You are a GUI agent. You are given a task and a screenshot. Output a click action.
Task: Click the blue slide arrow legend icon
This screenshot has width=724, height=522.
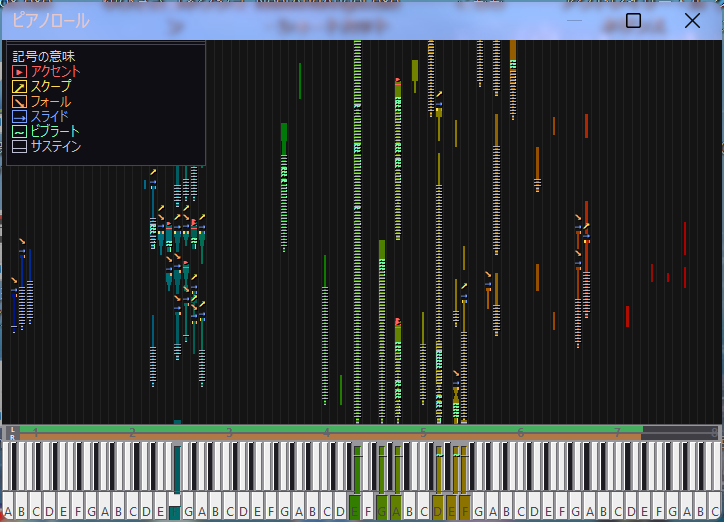(19, 117)
